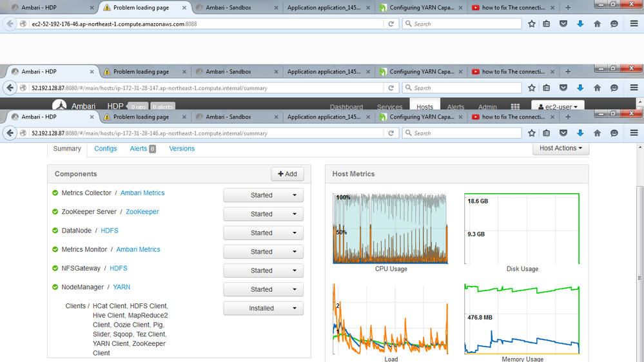Reload the page in the 8088 address bar

[x=391, y=24]
